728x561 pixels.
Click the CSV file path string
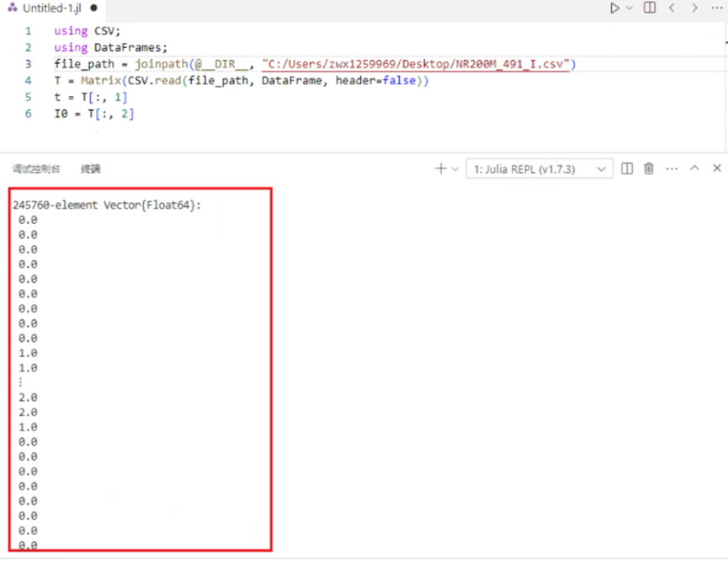pos(416,64)
